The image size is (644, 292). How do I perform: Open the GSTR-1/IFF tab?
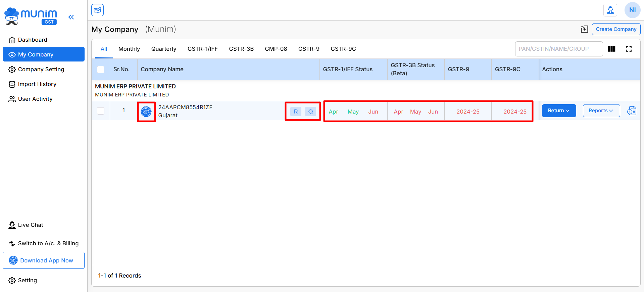click(203, 49)
